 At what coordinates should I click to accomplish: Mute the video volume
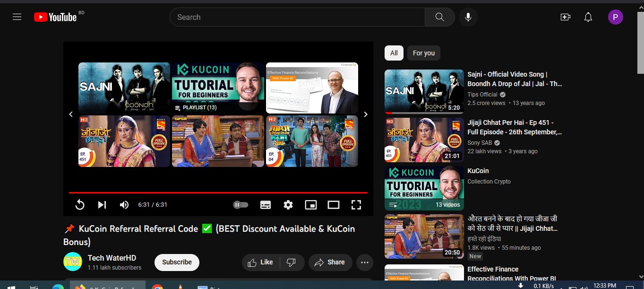pos(124,205)
